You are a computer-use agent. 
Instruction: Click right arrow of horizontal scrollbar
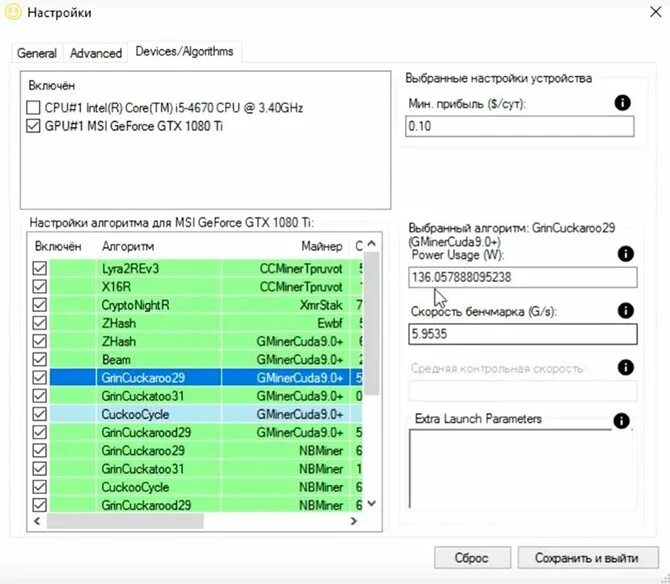click(353, 521)
